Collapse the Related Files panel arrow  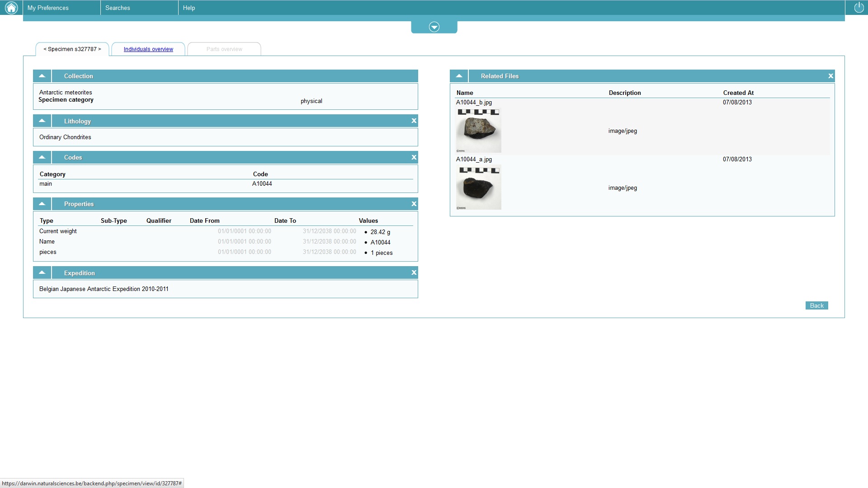(x=459, y=76)
